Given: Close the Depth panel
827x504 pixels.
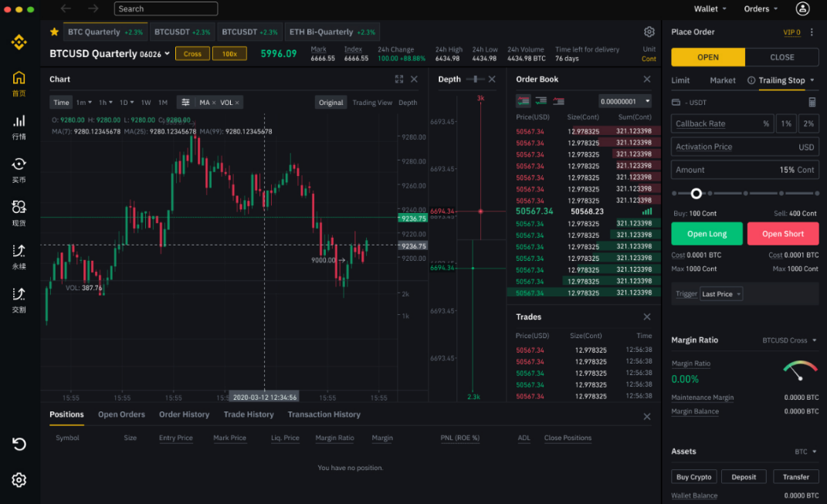Looking at the screenshot, I should 492,79.
